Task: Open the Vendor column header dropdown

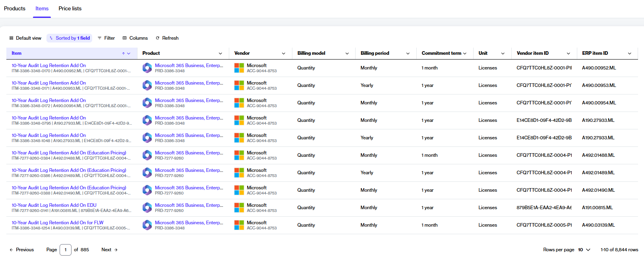Action: pos(284,53)
